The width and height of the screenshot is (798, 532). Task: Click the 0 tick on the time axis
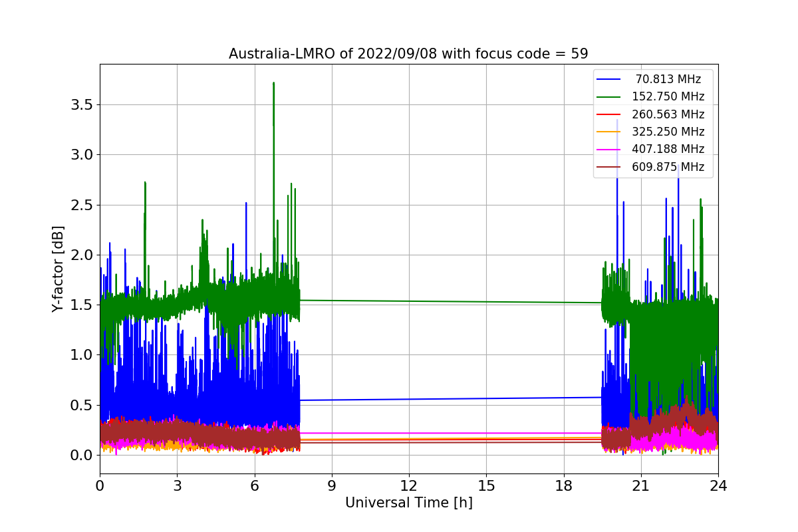tap(100, 486)
